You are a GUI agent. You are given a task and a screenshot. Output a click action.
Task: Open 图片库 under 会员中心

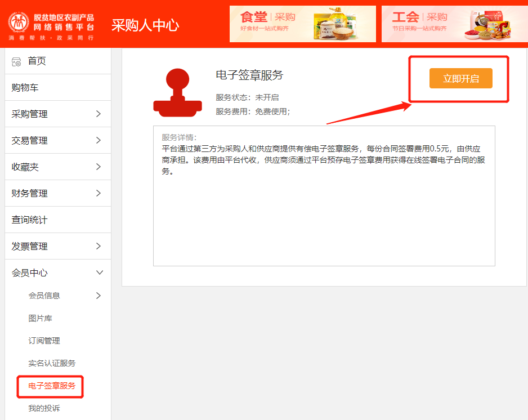40,318
